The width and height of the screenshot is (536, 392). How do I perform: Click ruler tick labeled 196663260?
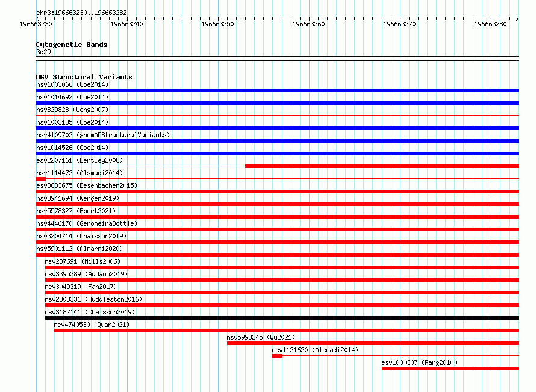(308, 24)
